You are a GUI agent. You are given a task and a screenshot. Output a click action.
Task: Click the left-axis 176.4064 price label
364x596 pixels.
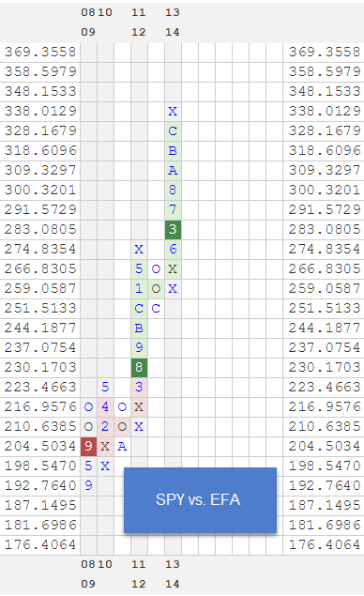tap(40, 545)
